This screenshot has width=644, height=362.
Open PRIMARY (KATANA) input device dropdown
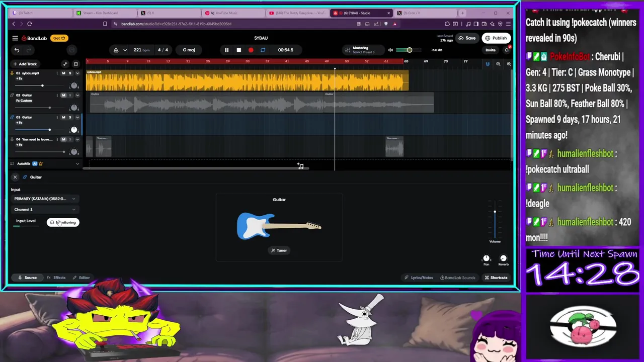45,199
